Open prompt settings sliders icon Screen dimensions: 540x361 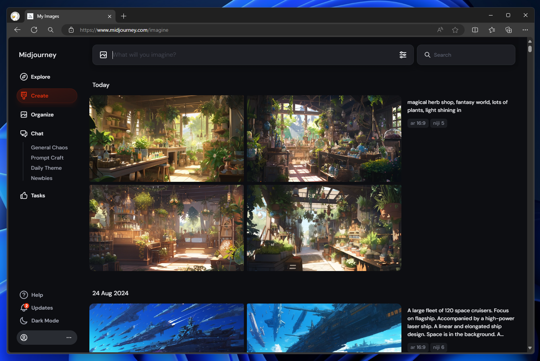pyautogui.click(x=403, y=55)
